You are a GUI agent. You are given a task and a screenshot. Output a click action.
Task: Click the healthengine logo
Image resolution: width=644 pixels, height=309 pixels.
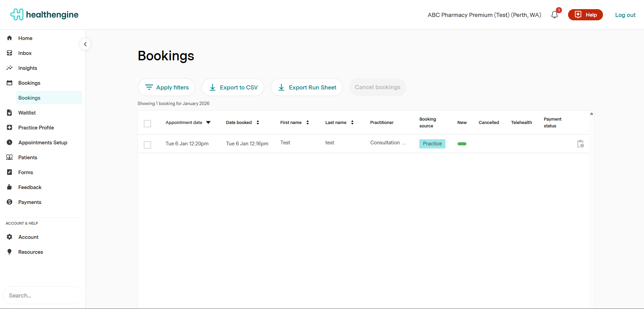pyautogui.click(x=44, y=15)
